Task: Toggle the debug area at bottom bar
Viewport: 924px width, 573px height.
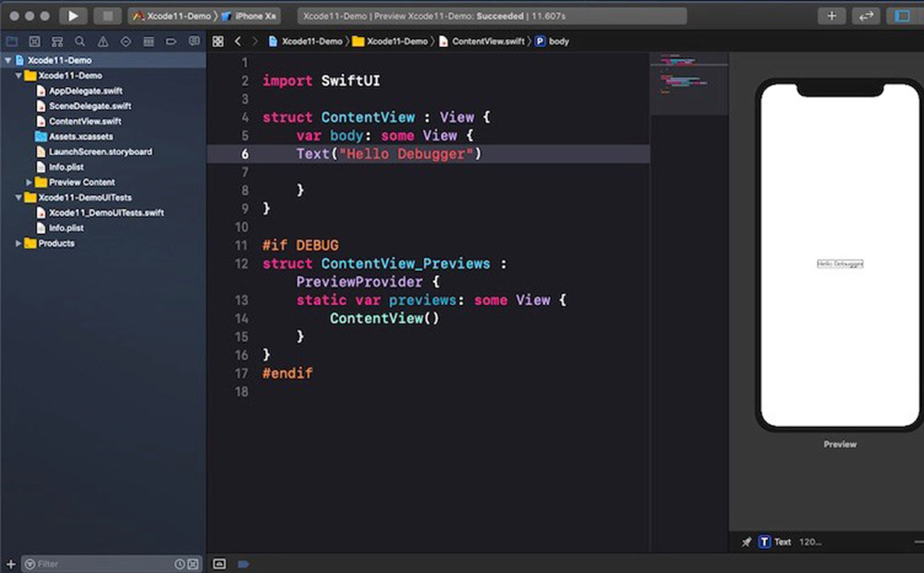Action: 219,563
